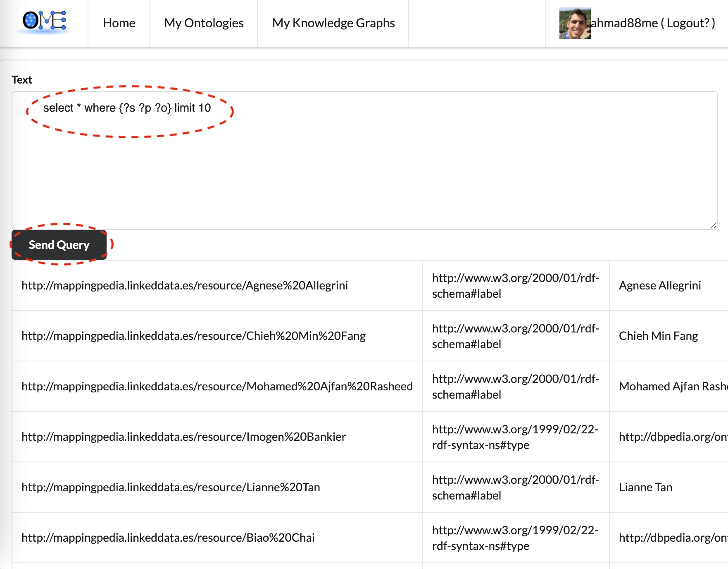Click the Logout link for ahmad88me

(688, 23)
